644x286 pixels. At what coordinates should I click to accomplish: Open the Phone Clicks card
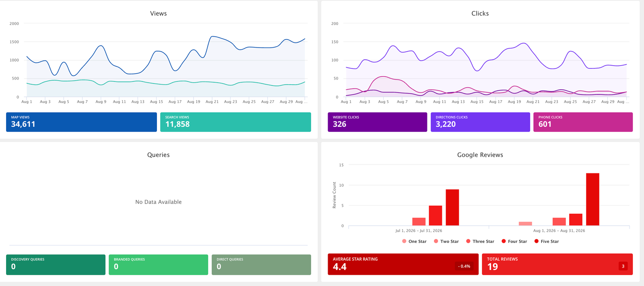[583, 122]
